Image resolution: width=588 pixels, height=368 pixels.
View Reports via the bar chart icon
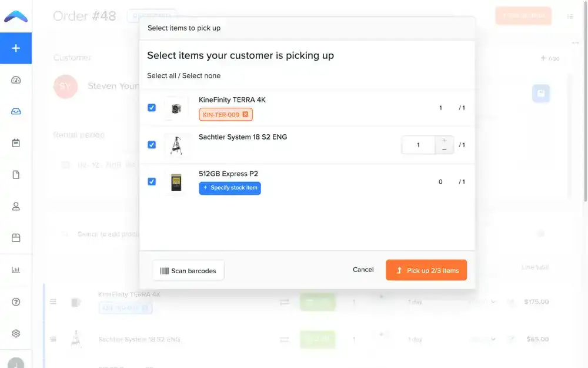16,270
